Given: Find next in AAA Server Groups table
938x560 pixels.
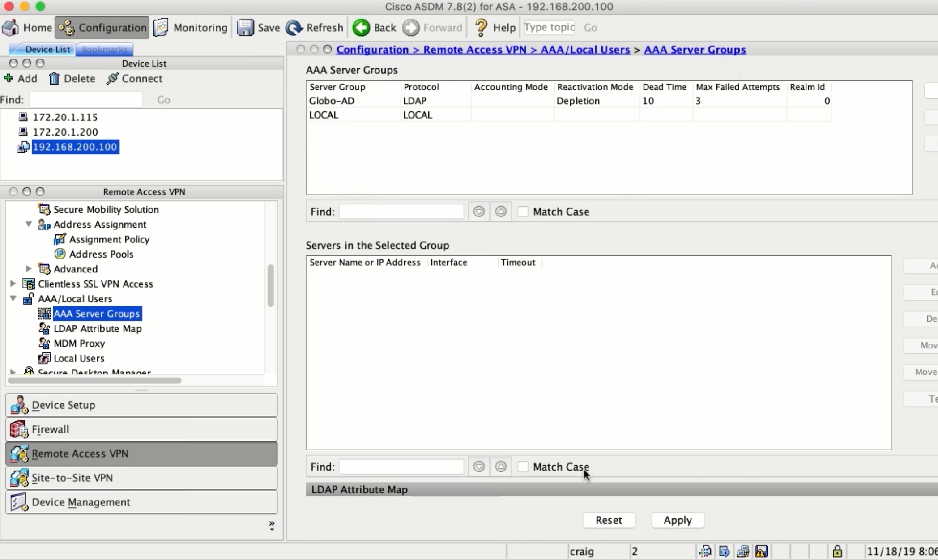Looking at the screenshot, I should [x=479, y=212].
